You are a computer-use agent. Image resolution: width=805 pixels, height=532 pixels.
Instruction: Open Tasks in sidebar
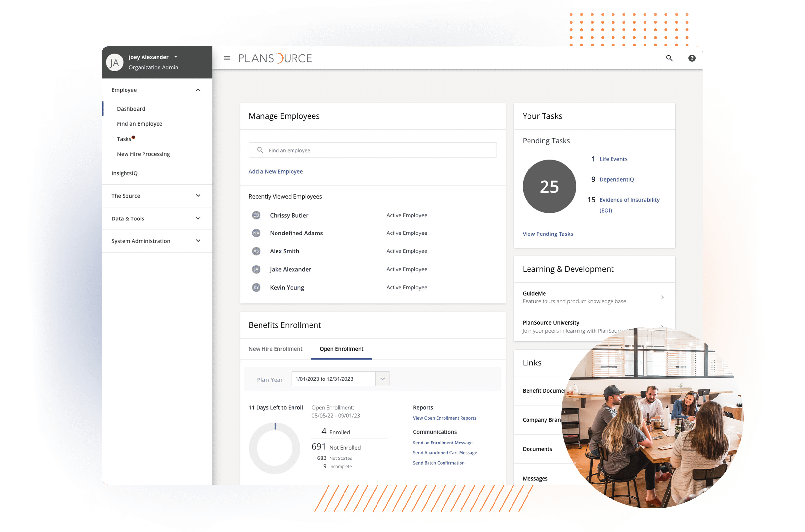click(124, 139)
